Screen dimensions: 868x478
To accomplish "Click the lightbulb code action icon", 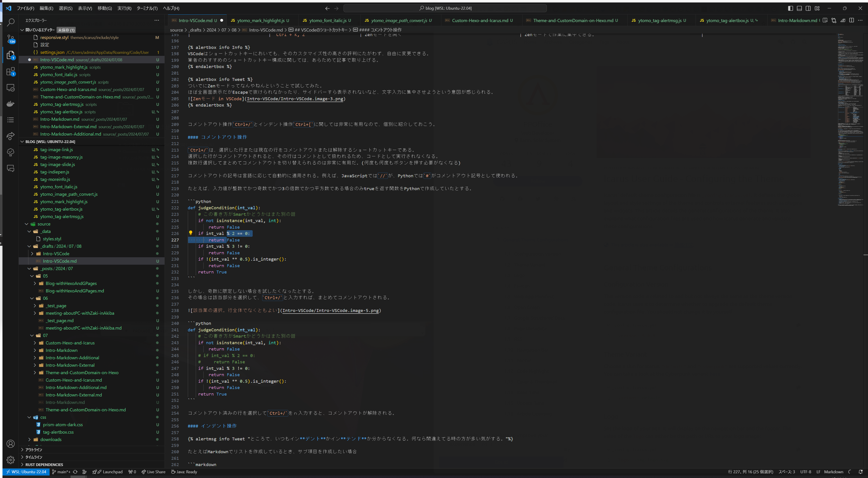I will pos(190,233).
